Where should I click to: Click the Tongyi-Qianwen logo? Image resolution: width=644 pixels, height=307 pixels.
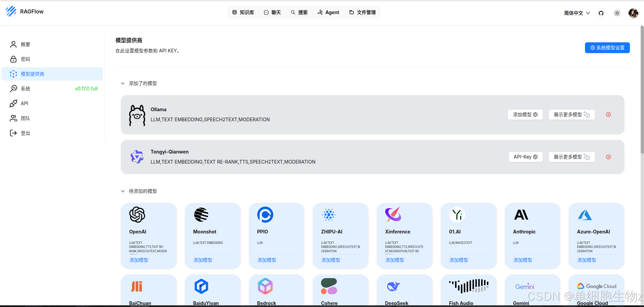point(137,157)
